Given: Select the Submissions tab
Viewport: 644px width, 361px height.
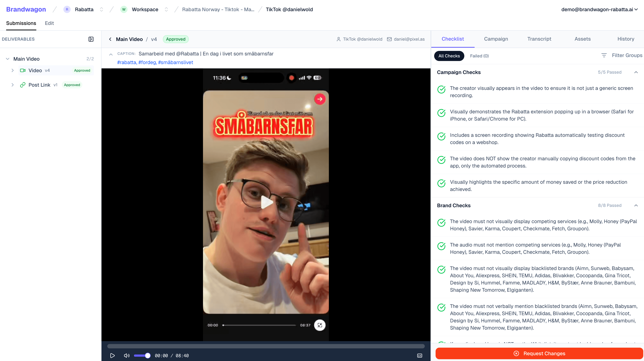Looking at the screenshot, I should [21, 23].
